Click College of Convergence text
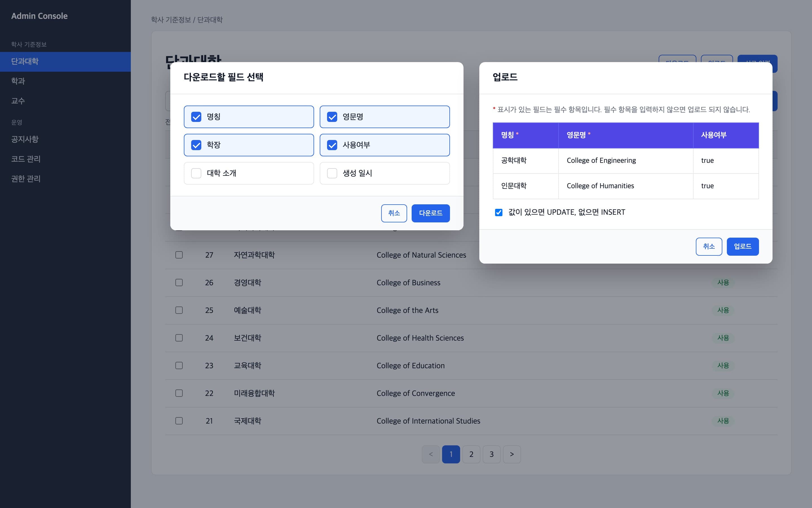 coord(416,393)
